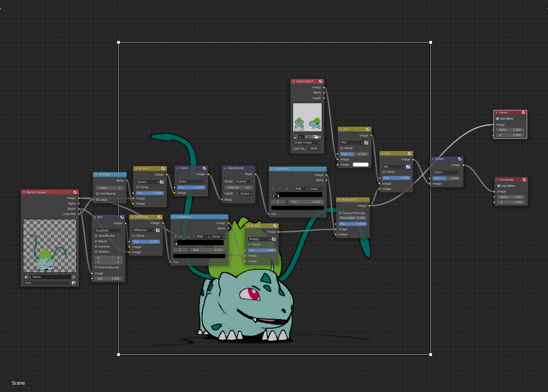Toggle preview sphere icon on Screen node
548x392 pixels.
point(163,168)
